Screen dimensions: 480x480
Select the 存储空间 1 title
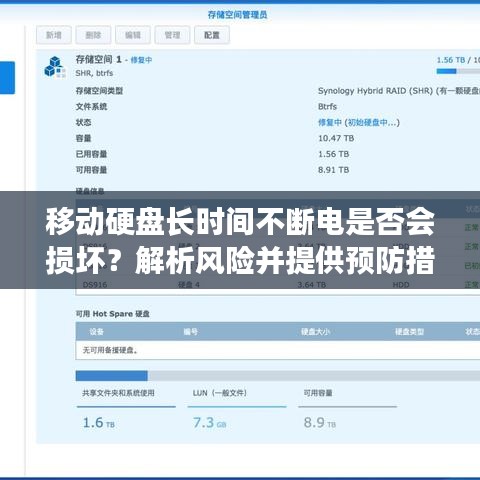[98, 60]
